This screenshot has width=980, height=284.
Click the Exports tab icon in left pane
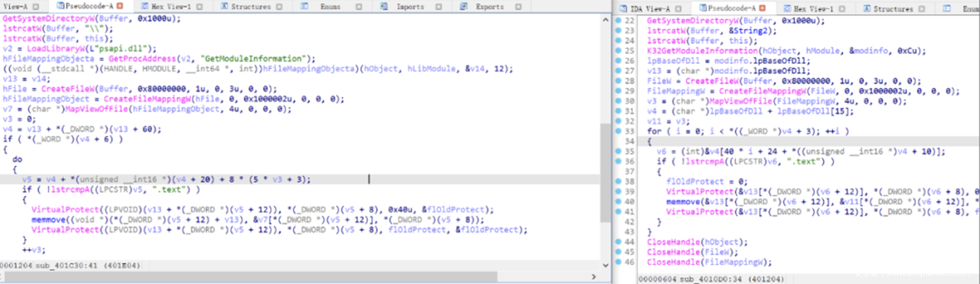click(x=463, y=6)
